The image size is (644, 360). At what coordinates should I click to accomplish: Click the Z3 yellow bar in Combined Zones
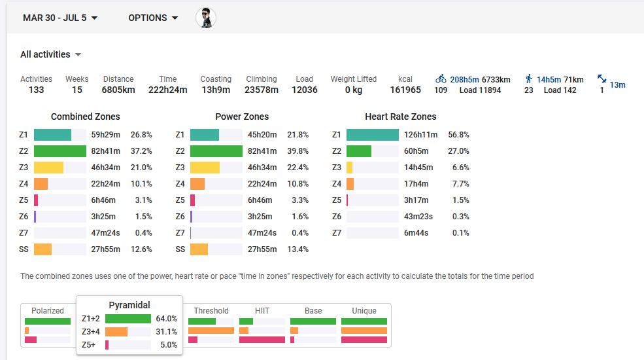[x=48, y=168]
